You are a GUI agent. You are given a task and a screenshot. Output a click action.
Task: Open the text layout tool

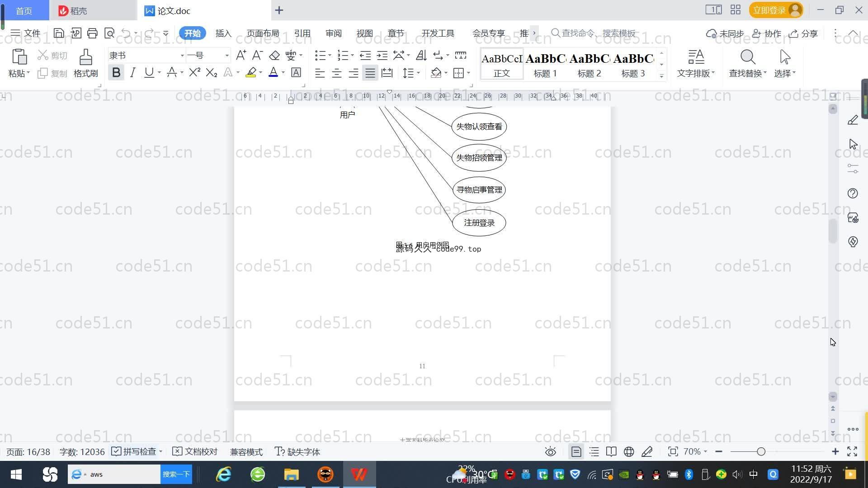click(696, 63)
